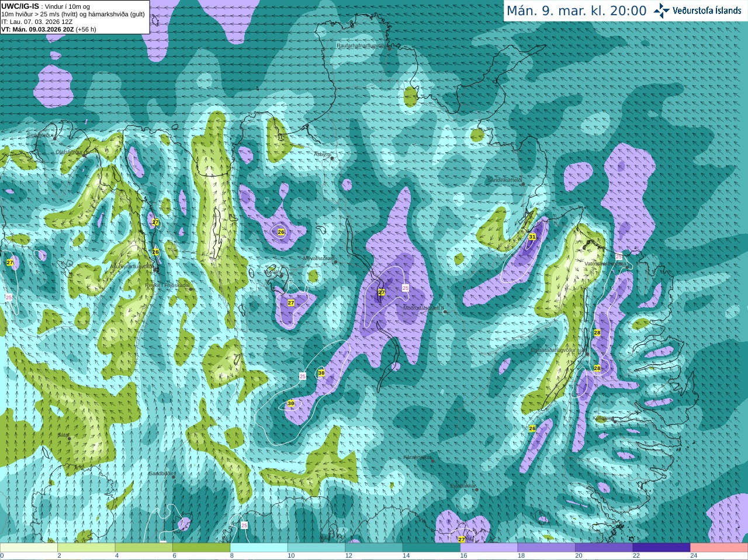Select the pink above-24 m/s legend swatch
This screenshot has height=560, width=748.
(719, 548)
